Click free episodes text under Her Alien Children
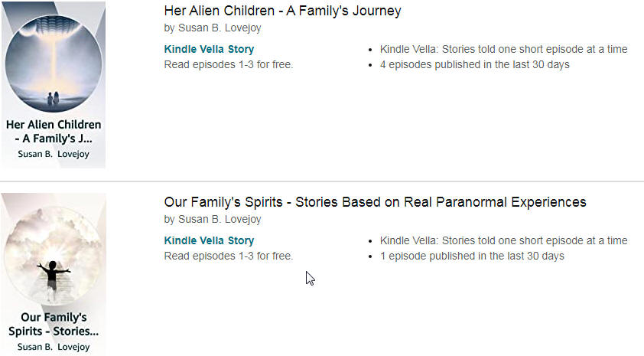The image size is (644, 356). 229,64
